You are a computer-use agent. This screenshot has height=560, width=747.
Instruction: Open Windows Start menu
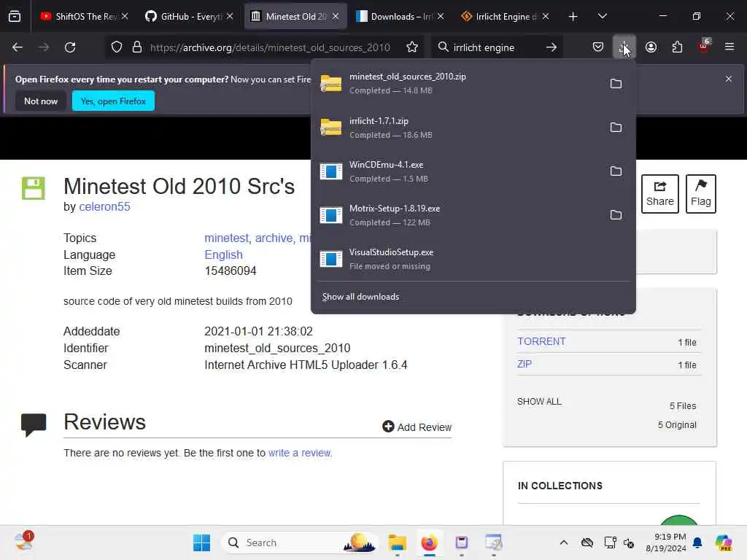tap(201, 542)
